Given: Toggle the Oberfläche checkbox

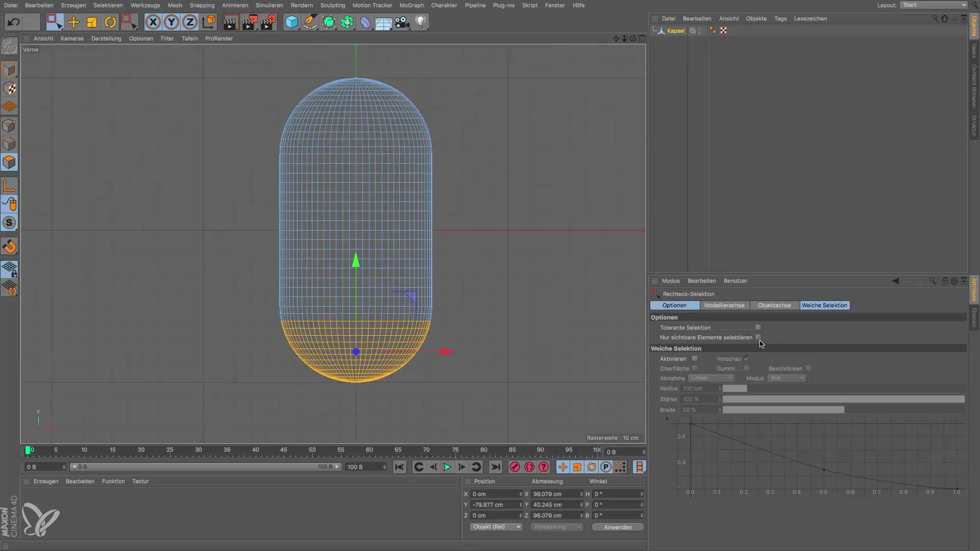Looking at the screenshot, I should (x=695, y=368).
